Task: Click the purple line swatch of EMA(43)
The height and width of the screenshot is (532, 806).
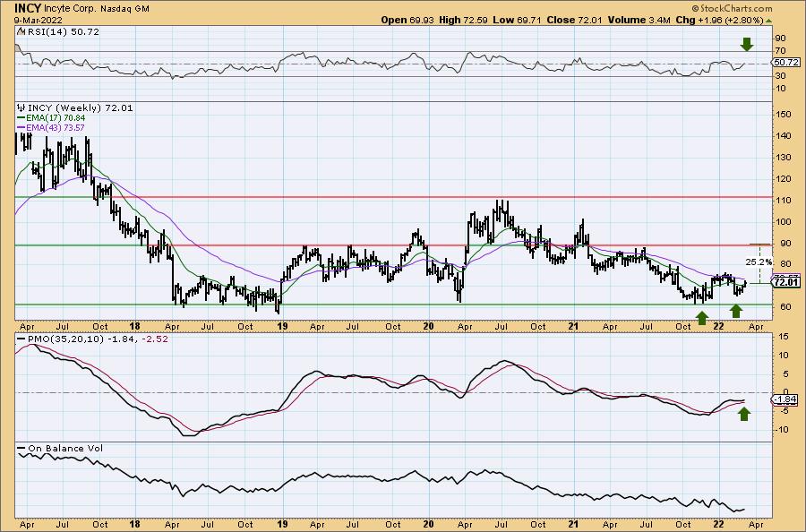Action: click(x=21, y=127)
